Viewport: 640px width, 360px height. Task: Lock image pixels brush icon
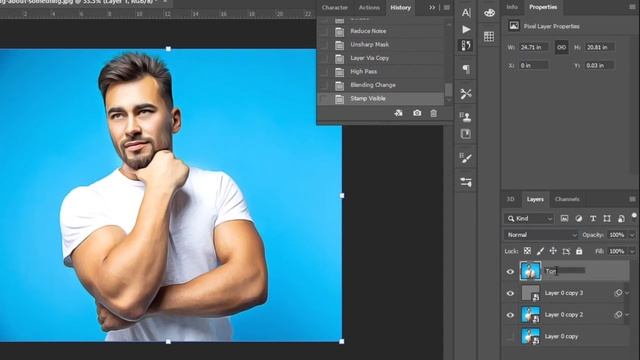tap(540, 251)
